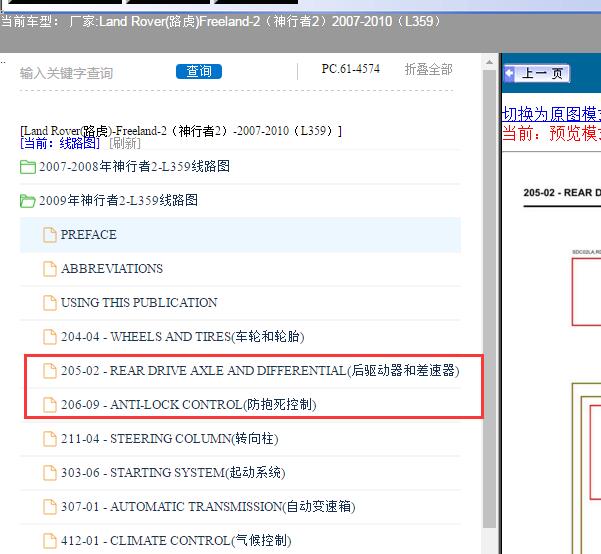Click the 205-02 - REAR D diagram title
The image size is (601, 554).
562,192
